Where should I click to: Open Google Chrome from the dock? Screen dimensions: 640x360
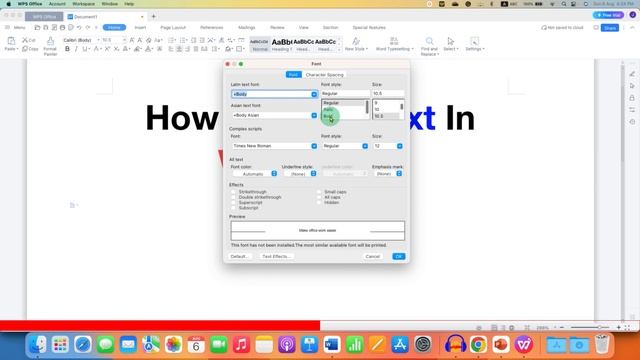coord(478,345)
